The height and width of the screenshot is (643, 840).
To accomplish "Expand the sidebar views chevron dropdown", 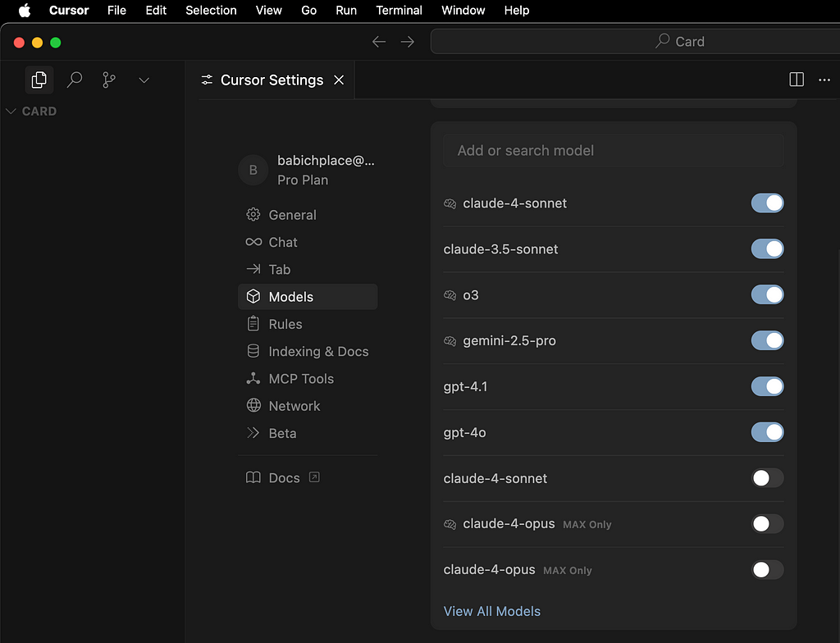I will pos(144,80).
